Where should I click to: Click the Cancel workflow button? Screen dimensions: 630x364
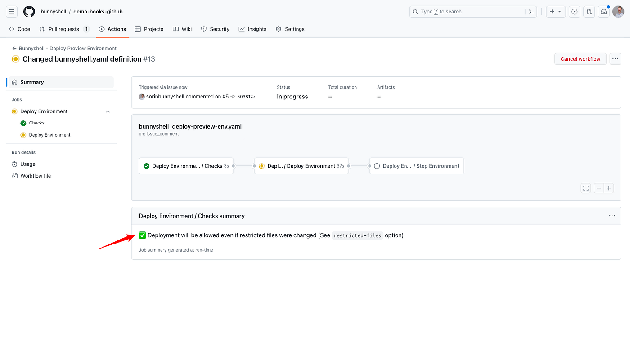580,59
